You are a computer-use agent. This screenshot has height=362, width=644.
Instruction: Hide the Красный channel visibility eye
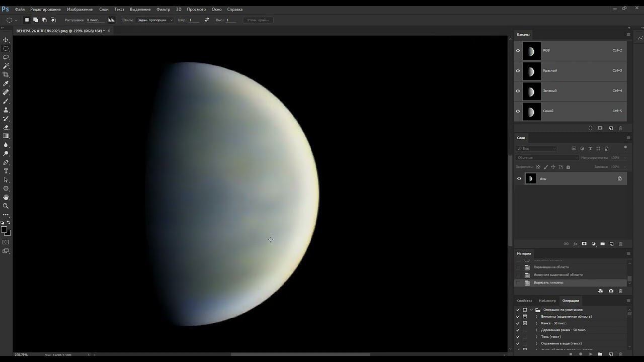point(518,71)
